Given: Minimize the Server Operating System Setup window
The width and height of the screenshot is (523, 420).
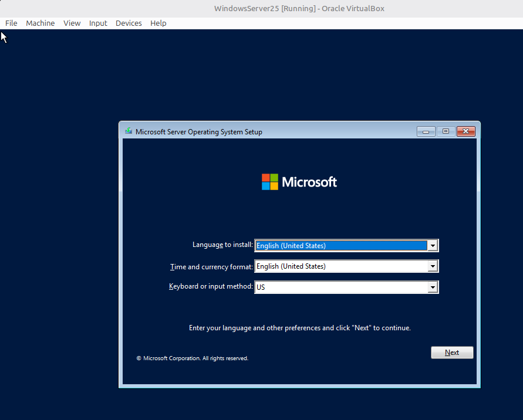Looking at the screenshot, I should tap(426, 131).
